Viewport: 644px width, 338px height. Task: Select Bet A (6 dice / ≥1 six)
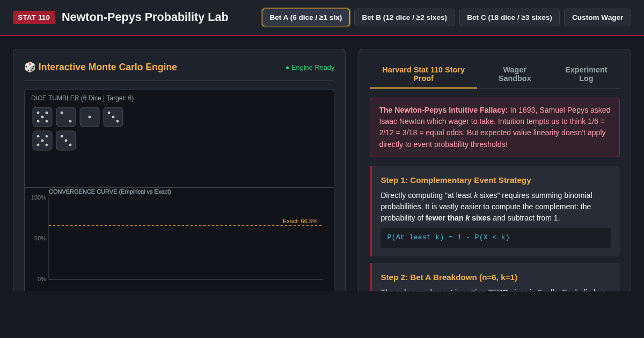(x=306, y=17)
